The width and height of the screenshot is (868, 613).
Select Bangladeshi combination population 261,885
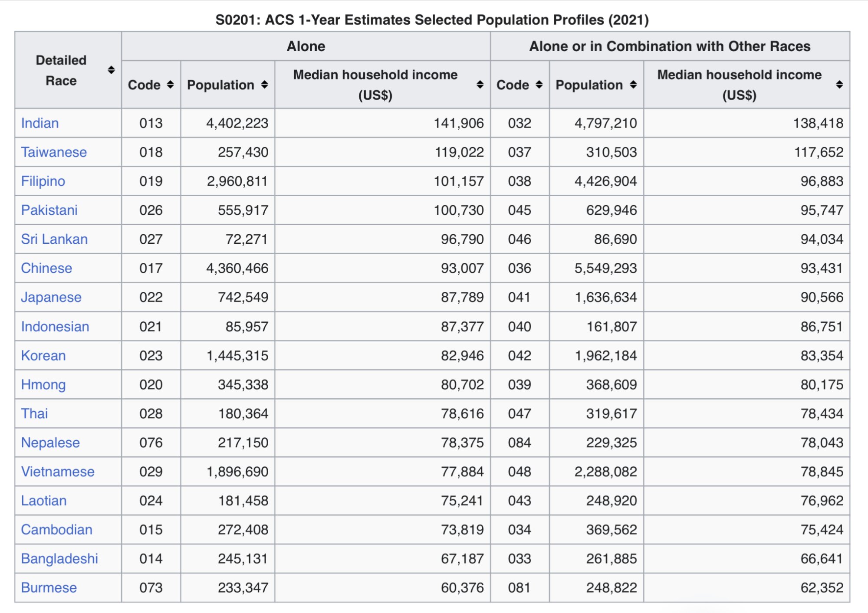coord(612,559)
